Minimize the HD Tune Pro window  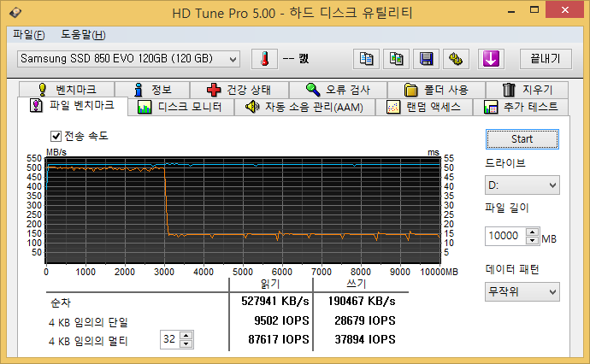click(511, 10)
